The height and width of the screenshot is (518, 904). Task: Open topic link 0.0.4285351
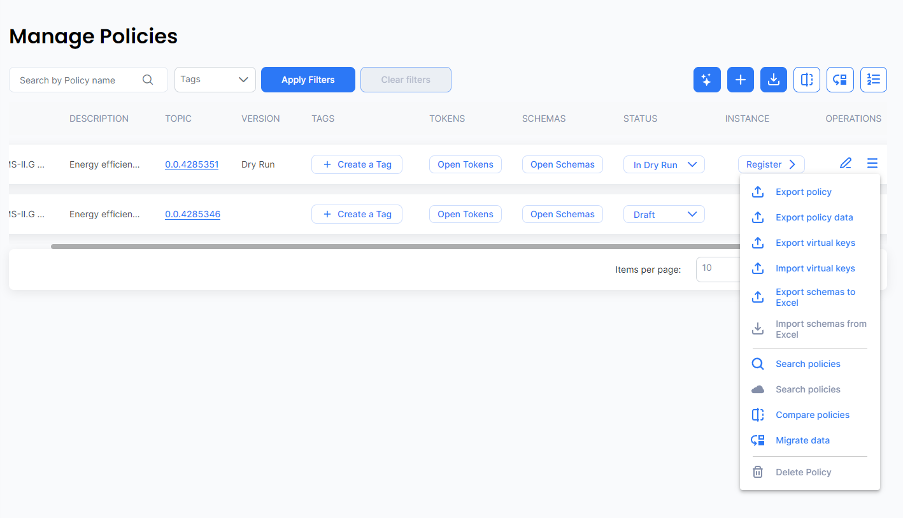click(x=192, y=164)
